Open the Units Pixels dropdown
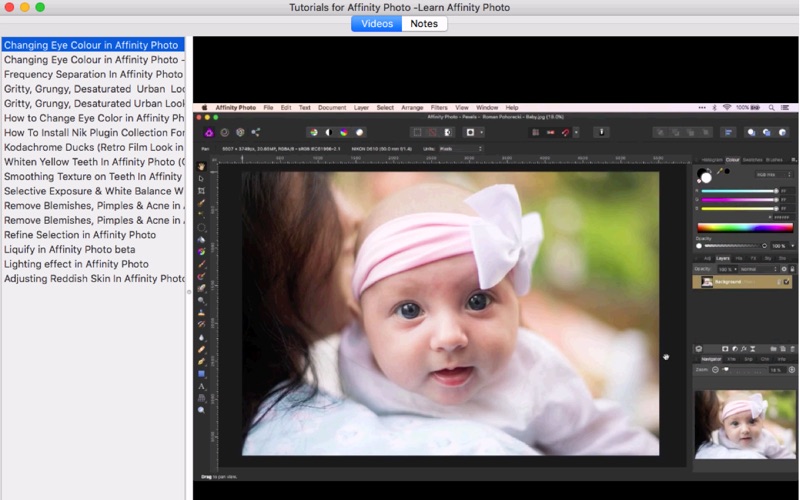 pyautogui.click(x=461, y=149)
